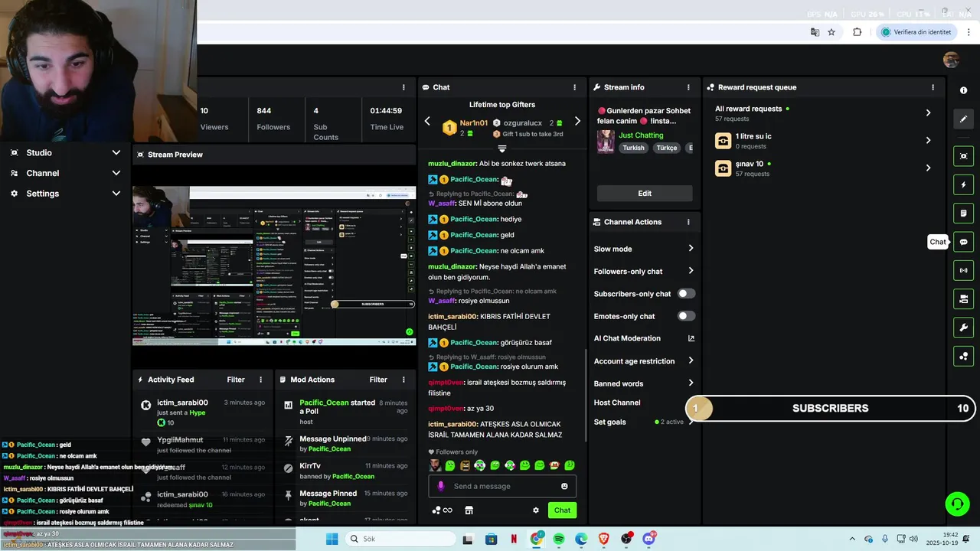Image resolution: width=980 pixels, height=551 pixels.
Task: Toggle the document widget icon in sidebar
Action: point(963,213)
